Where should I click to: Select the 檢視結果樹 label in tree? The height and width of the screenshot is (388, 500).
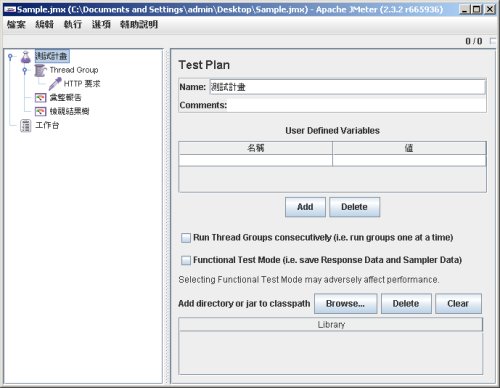point(70,111)
